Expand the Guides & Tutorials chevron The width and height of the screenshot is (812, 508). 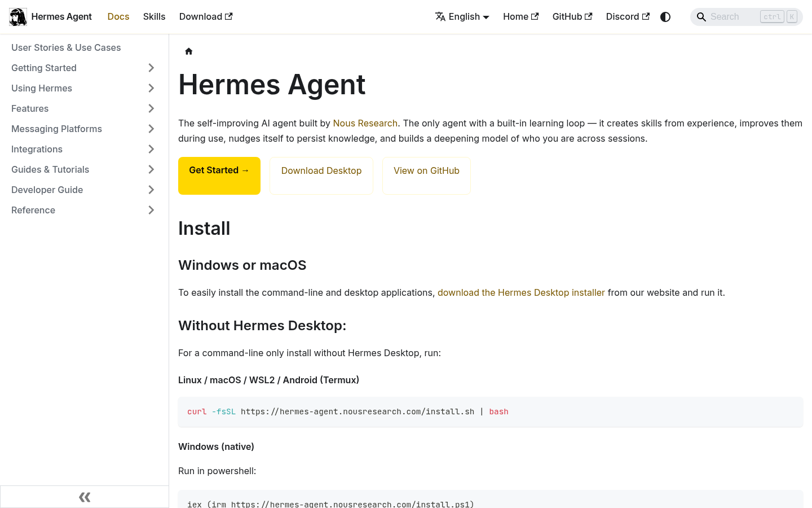tap(151, 169)
